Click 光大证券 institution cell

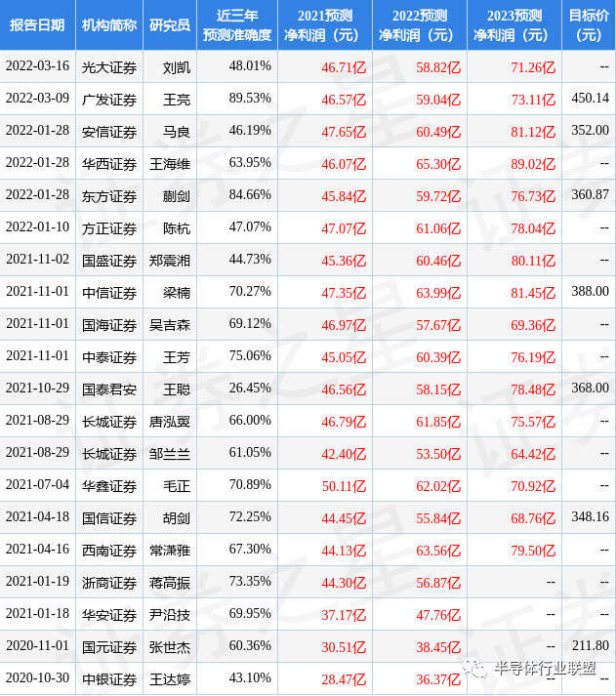tap(109, 67)
